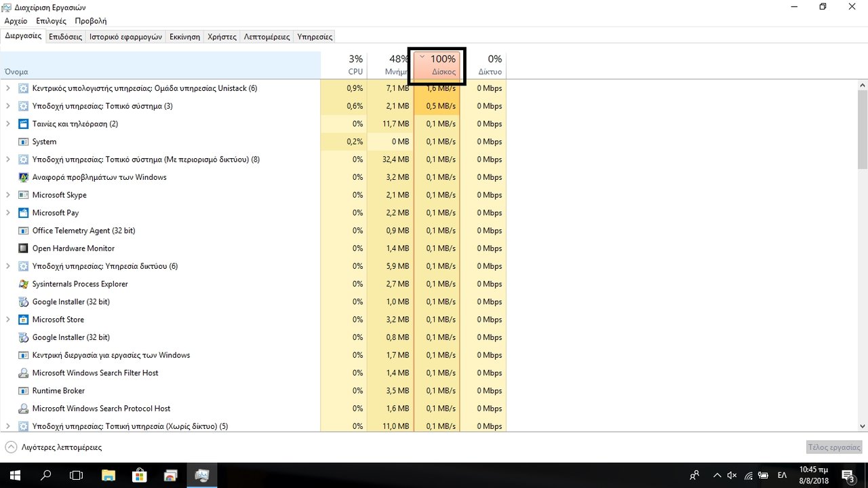
Task: Open the Αρχείο menu
Action: point(16,21)
